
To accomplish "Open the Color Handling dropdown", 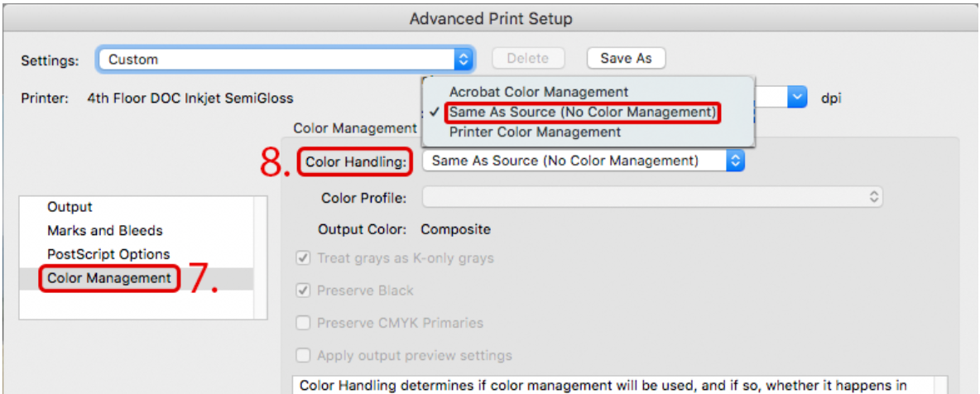I will 584,161.
